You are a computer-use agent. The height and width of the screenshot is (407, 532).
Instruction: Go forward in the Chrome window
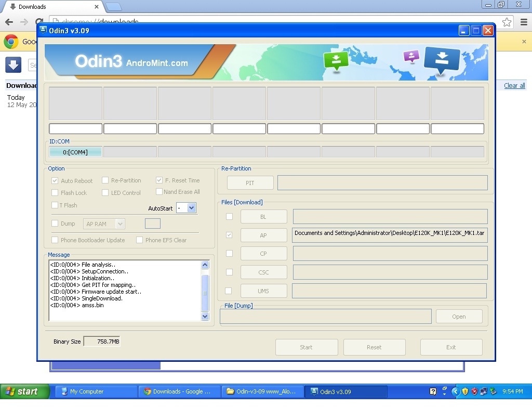[x=24, y=22]
